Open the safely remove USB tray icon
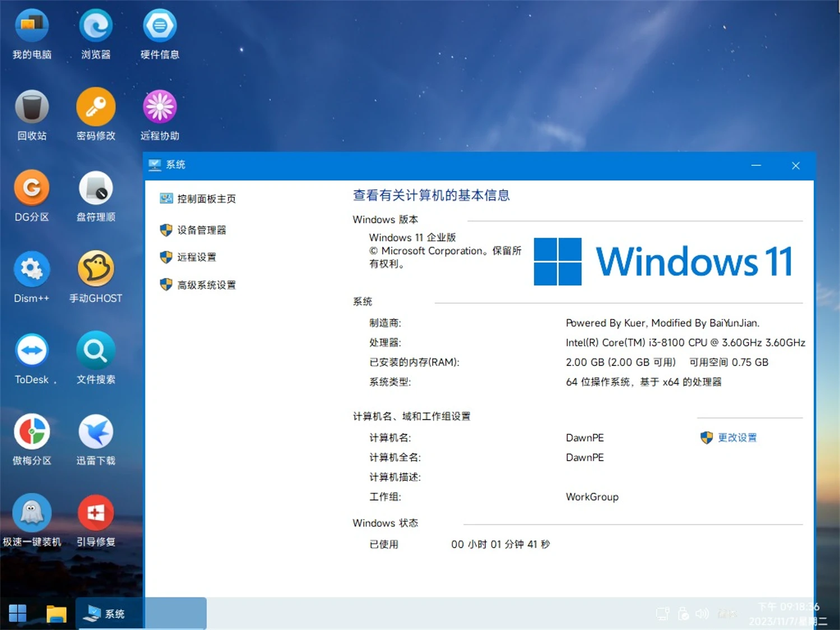This screenshot has height=630, width=840. pos(683,613)
